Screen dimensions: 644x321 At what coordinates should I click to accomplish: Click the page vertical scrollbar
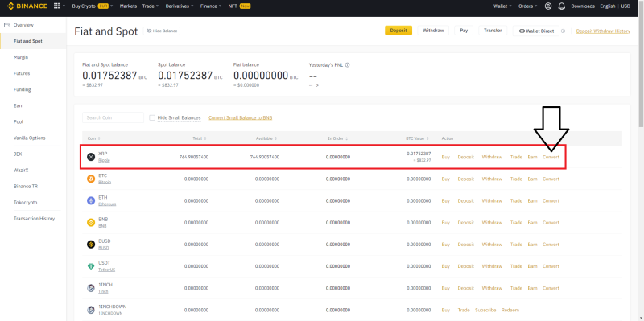tap(641, 64)
